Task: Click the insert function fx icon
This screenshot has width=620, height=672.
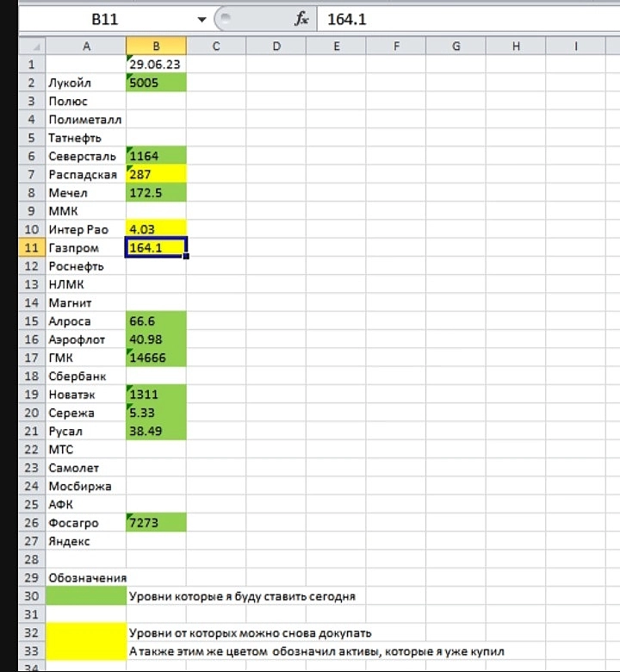Action: 301,19
